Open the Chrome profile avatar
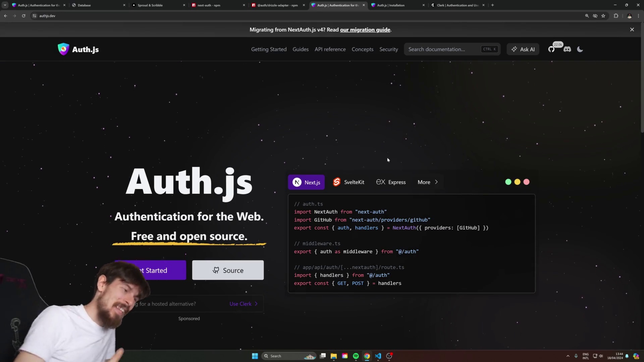 click(x=629, y=16)
